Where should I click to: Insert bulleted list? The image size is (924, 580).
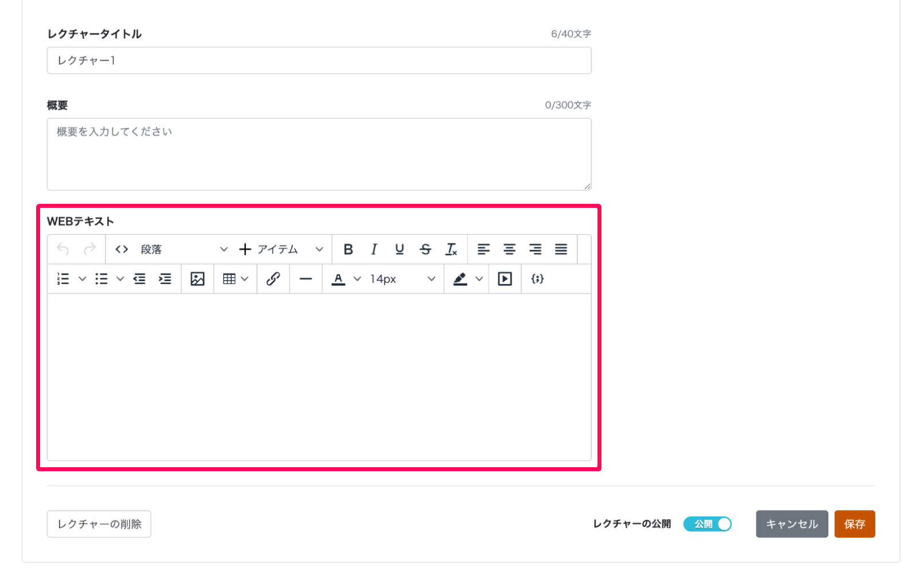click(101, 279)
